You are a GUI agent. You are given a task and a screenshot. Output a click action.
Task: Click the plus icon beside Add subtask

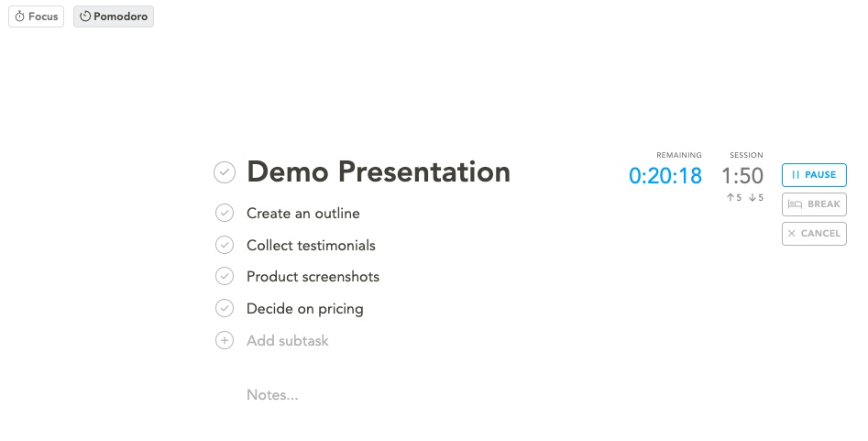click(x=225, y=340)
